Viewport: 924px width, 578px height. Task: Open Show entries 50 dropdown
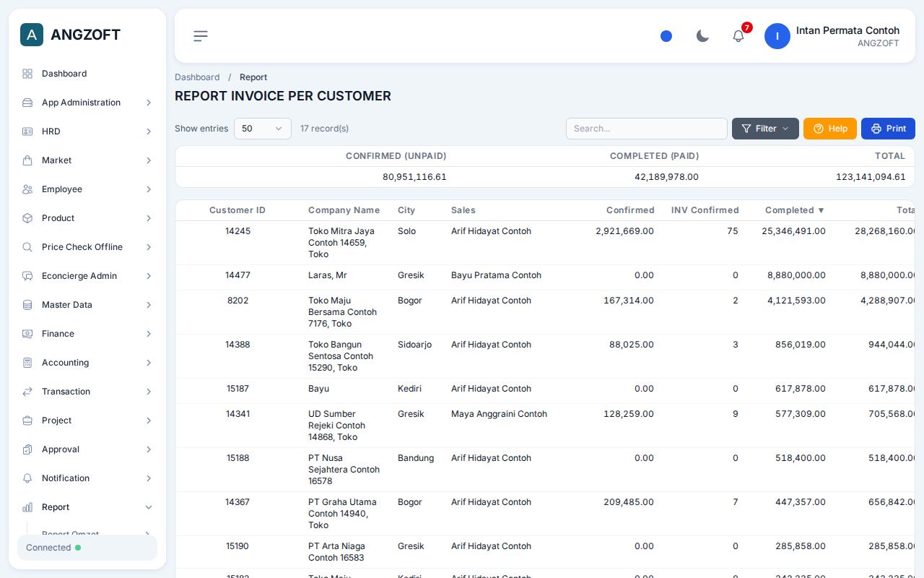pos(263,129)
